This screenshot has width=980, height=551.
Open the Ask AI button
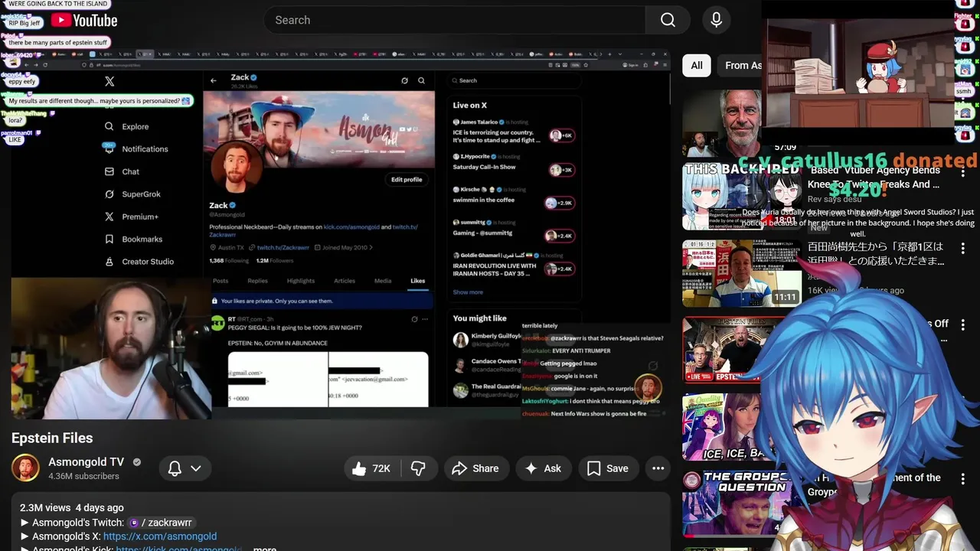[543, 468]
